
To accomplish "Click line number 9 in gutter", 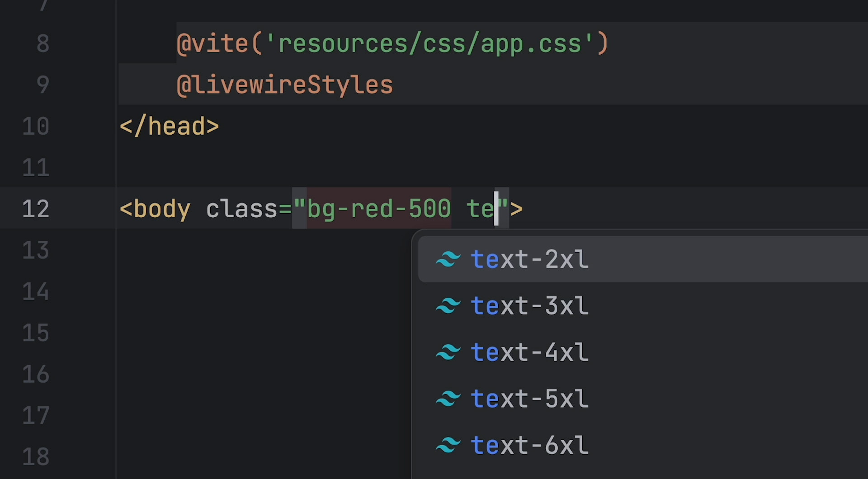I will tap(43, 85).
